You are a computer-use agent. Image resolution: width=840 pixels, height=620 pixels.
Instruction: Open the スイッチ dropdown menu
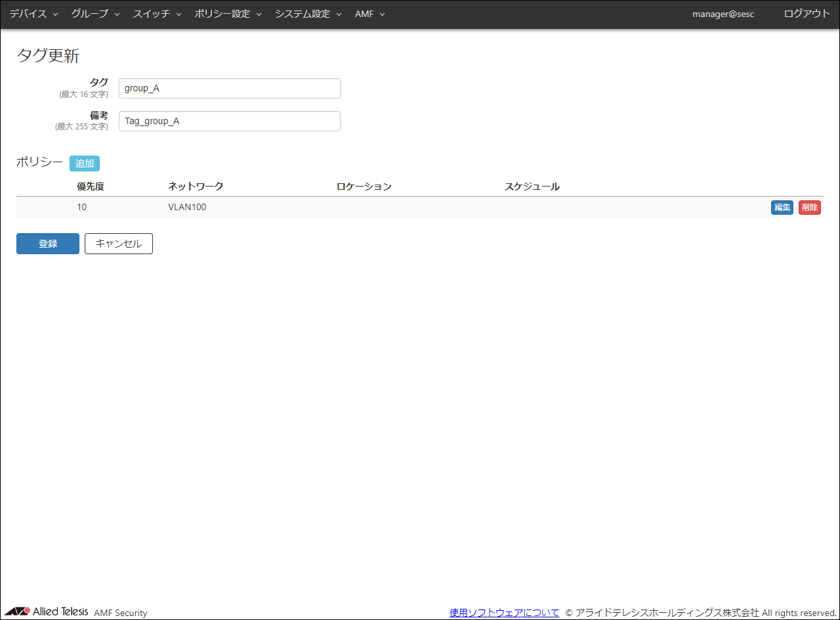(157, 14)
